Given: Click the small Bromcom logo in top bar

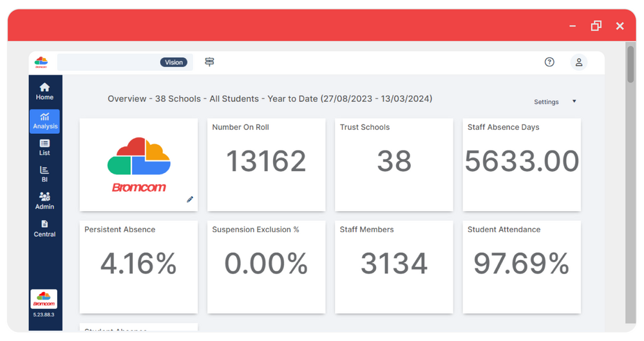Looking at the screenshot, I should pos(41,62).
